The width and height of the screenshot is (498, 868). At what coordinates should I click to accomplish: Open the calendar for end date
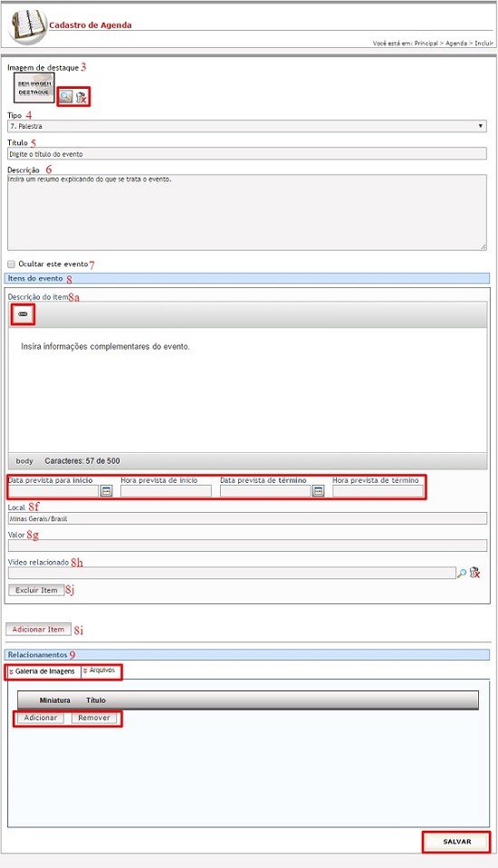pos(318,491)
